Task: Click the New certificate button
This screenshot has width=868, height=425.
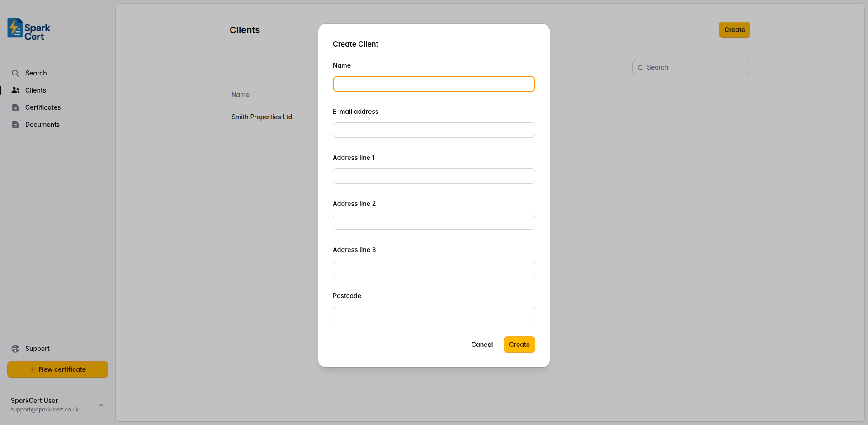Action: (57, 369)
